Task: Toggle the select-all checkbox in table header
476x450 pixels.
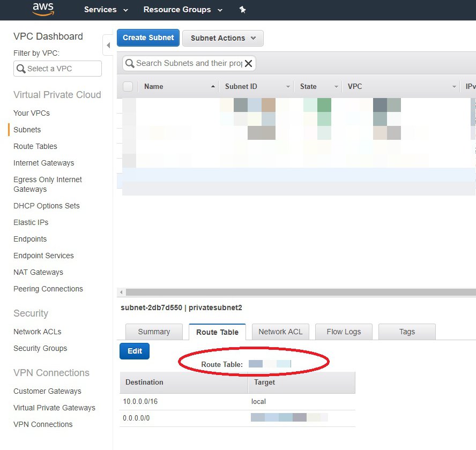Action: click(128, 86)
